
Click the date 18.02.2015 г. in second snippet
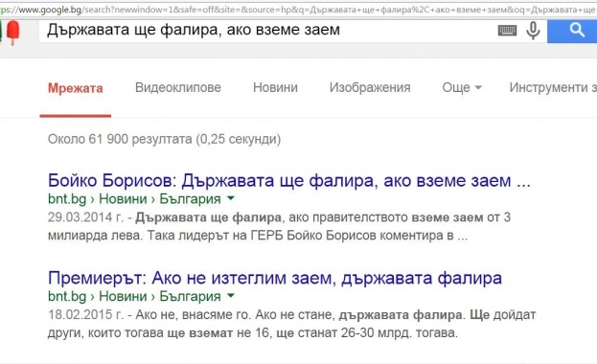(85, 315)
